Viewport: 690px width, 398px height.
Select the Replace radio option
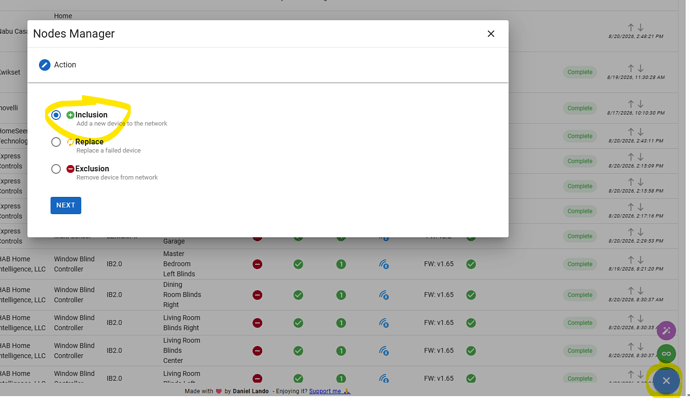56,142
